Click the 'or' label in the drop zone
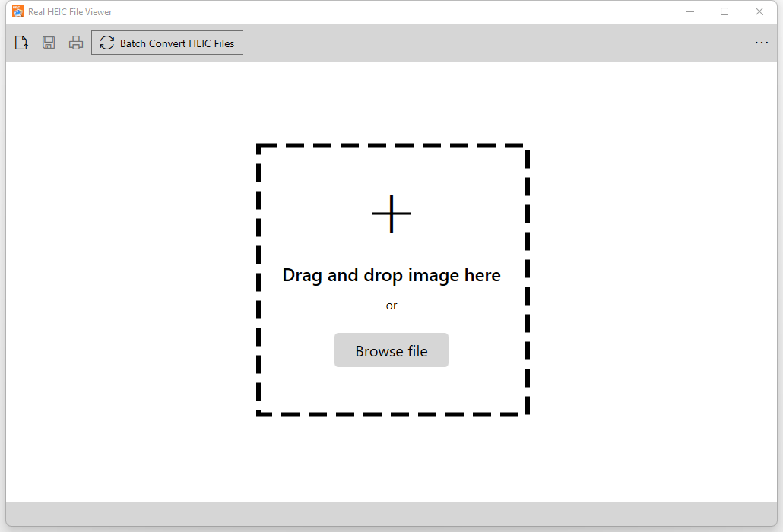 391,306
